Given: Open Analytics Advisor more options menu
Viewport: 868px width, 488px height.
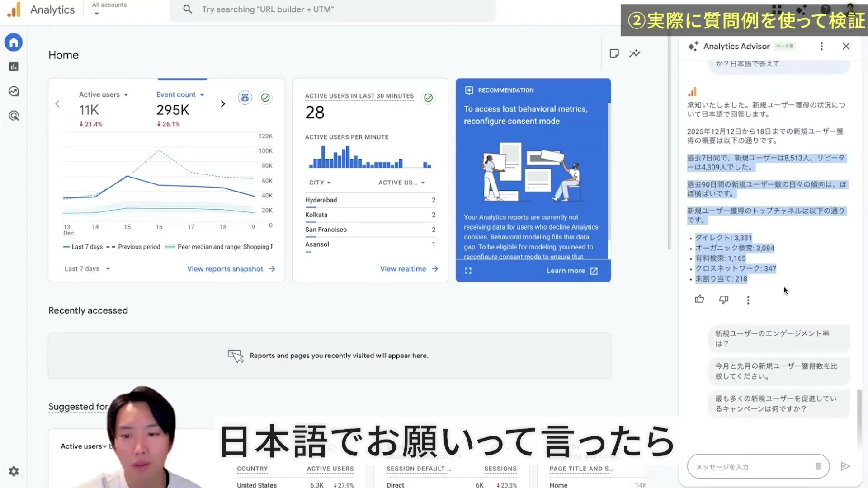Looking at the screenshot, I should tap(821, 46).
